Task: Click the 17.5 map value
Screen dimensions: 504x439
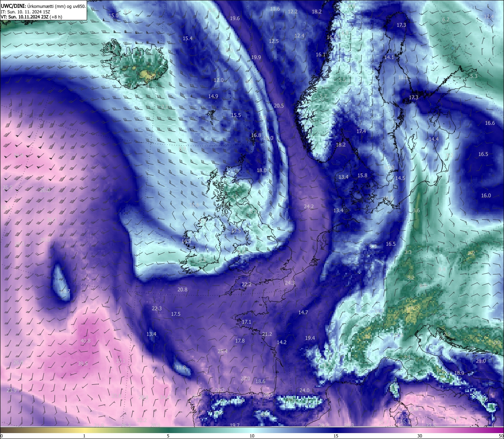Action: [176, 314]
